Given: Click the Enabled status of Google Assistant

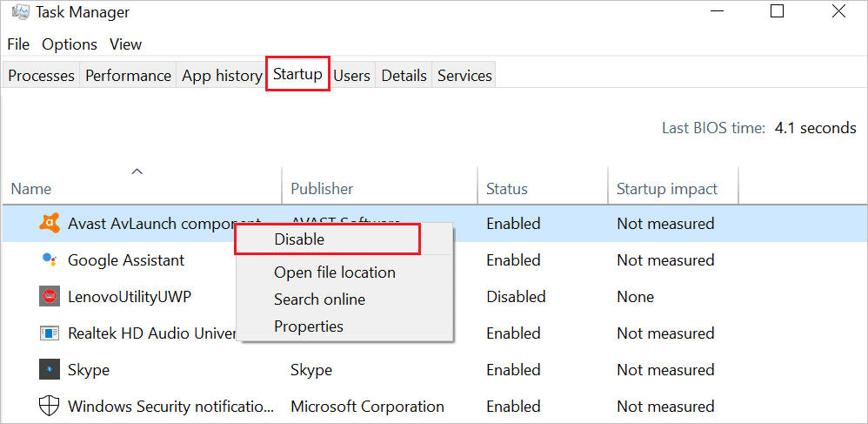Looking at the screenshot, I should [x=513, y=260].
